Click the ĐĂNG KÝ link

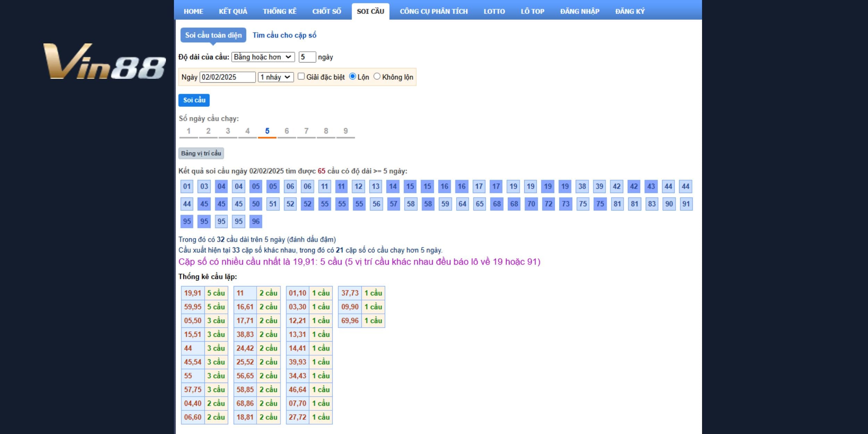tap(630, 11)
